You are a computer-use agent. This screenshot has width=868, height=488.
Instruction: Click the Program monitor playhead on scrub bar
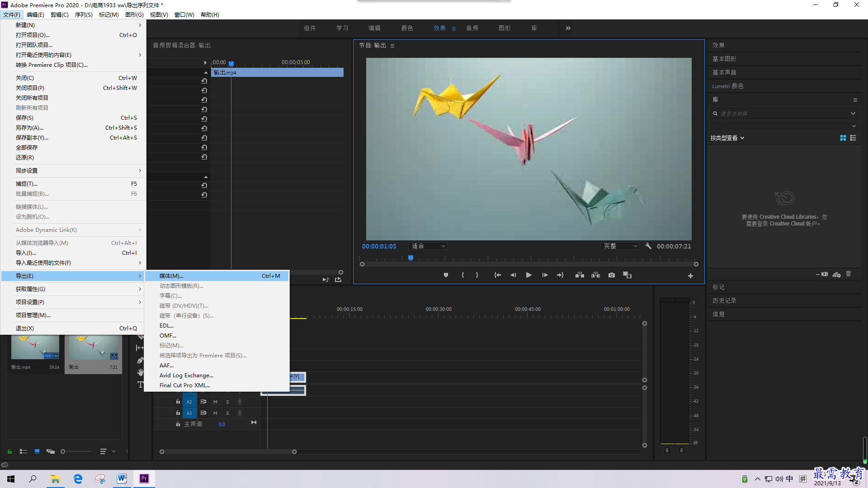pos(410,258)
